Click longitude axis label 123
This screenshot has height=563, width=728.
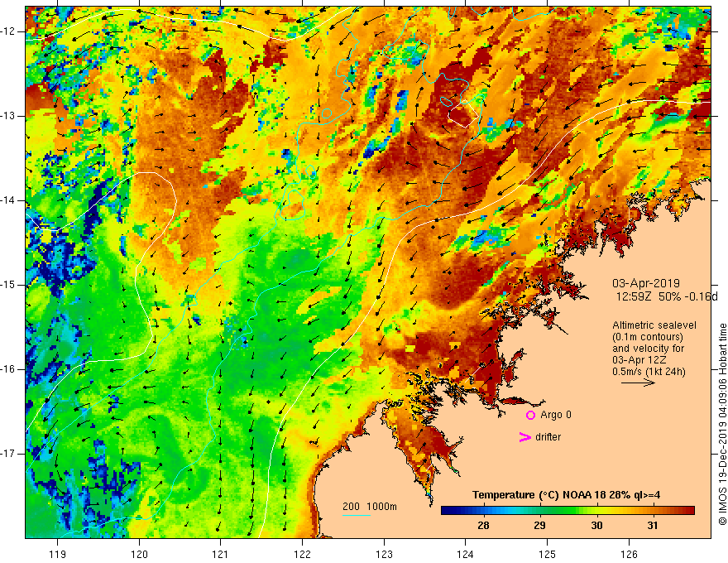pyautogui.click(x=384, y=554)
